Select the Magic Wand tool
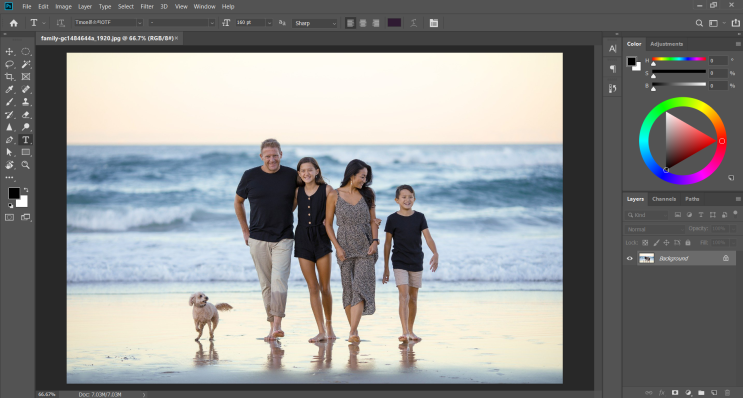Image resolution: width=743 pixels, height=398 pixels. (26, 64)
